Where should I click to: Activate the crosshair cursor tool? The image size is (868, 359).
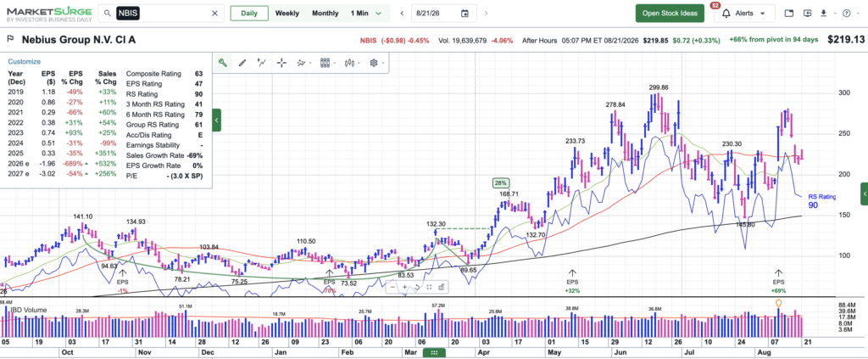(281, 63)
